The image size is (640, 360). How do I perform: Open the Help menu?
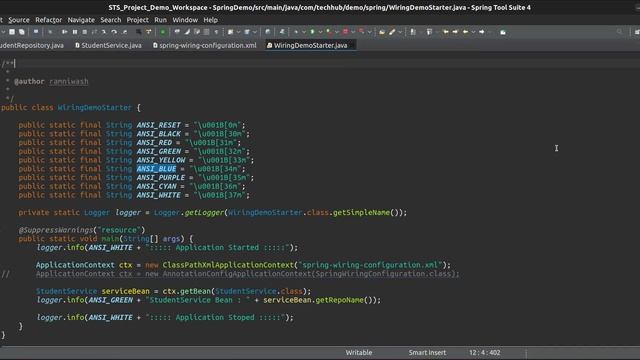tap(211, 20)
